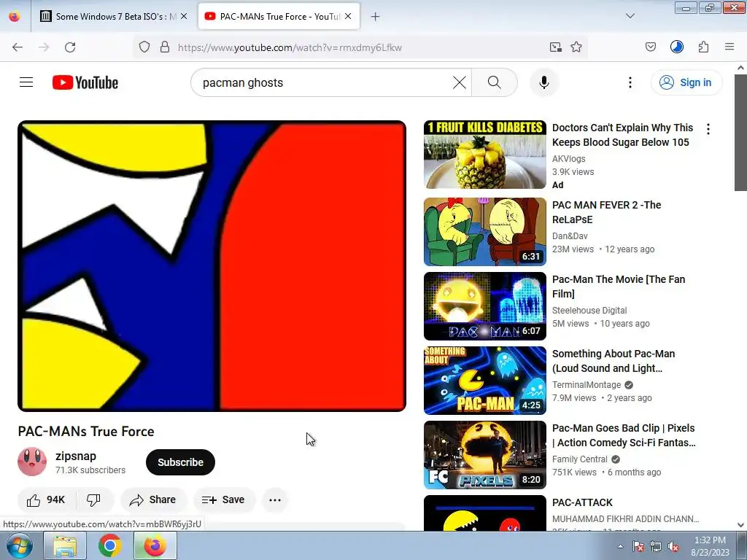The height and width of the screenshot is (560, 747).
Task: Open options for the Doctors Can't Explain ad
Action: (708, 129)
